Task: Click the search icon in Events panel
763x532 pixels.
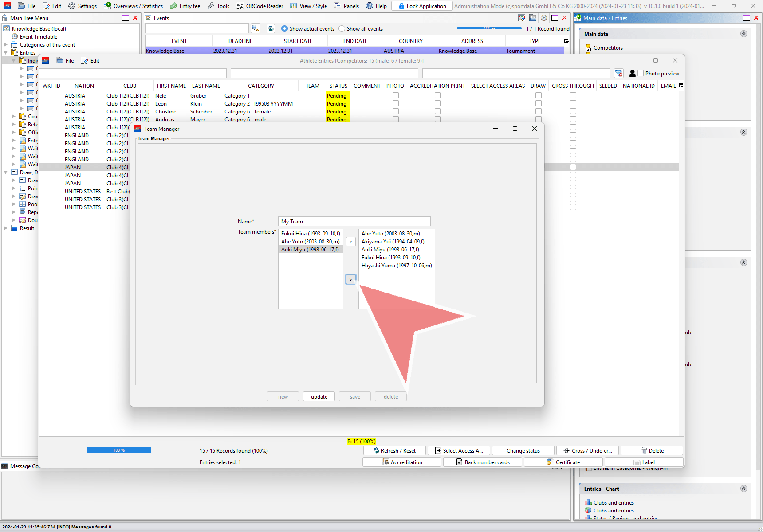Action: point(255,28)
